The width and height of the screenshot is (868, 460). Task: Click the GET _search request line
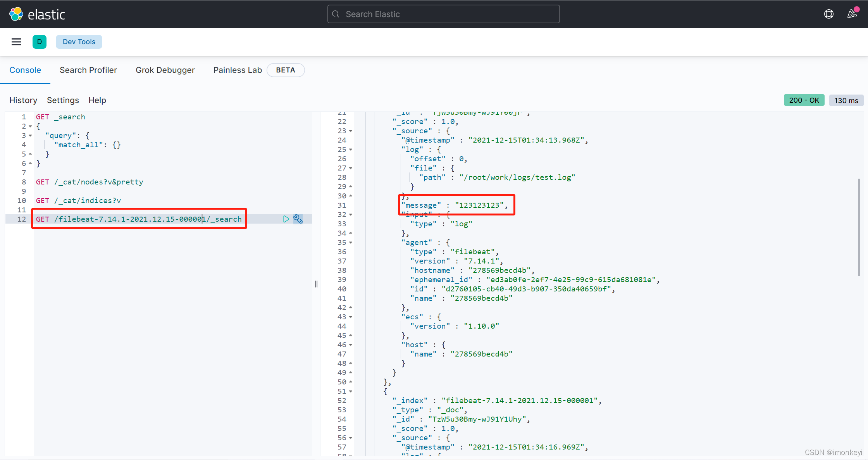pos(60,117)
